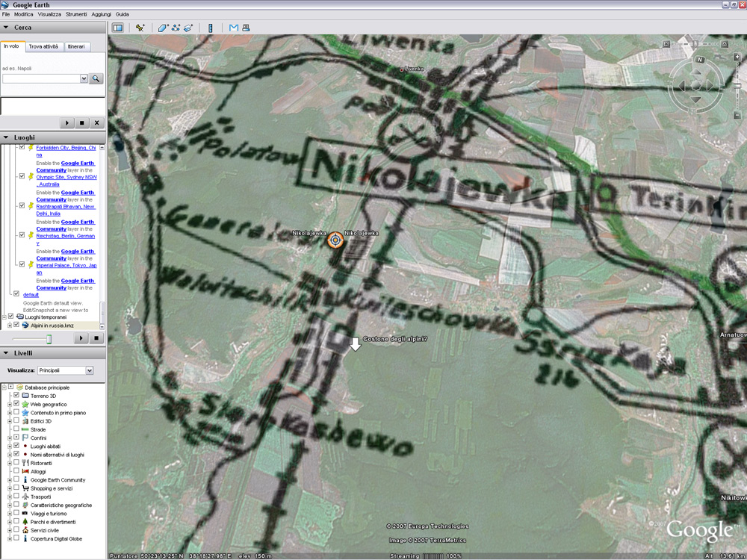747x560 pixels.
Task: Open the search history dropdown arrow
Action: pos(84,78)
